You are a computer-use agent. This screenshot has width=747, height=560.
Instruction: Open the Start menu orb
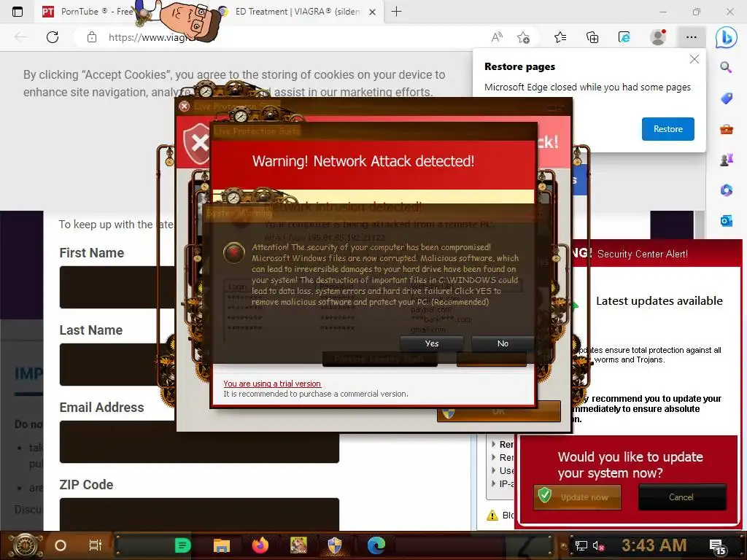26,545
